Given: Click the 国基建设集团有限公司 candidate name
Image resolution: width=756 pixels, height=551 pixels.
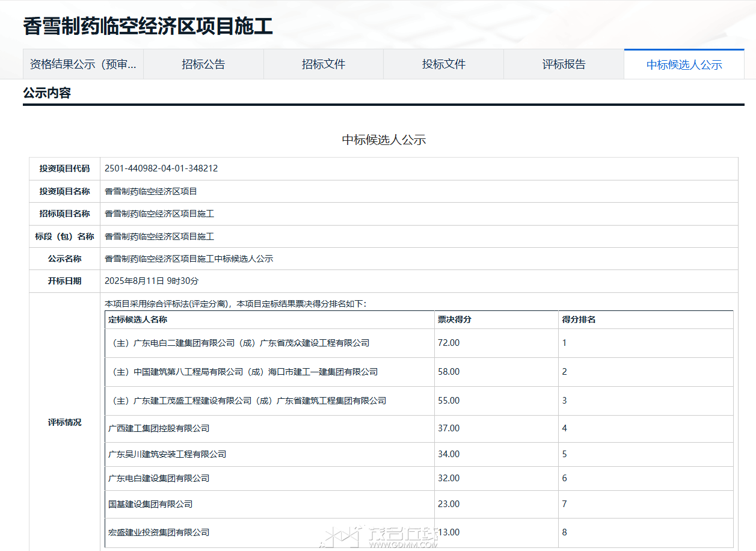Looking at the screenshot, I should (150, 504).
